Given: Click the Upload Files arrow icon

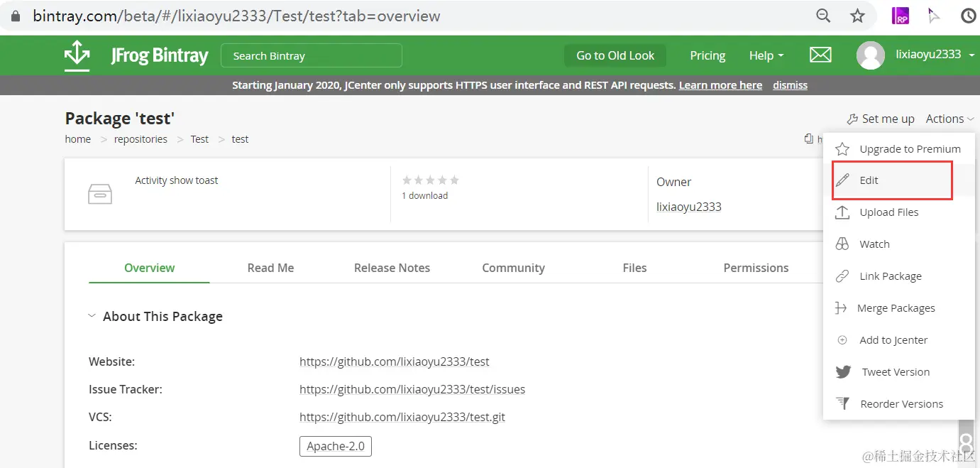Looking at the screenshot, I should [842, 212].
